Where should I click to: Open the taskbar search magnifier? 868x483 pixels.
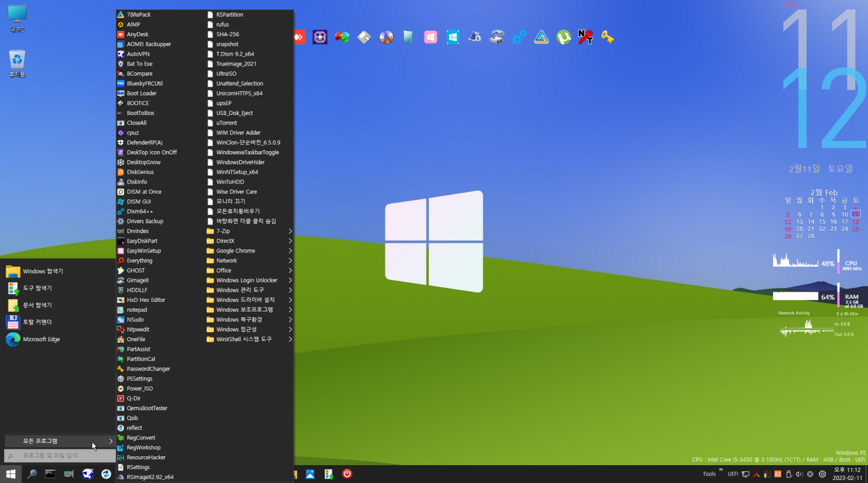point(32,474)
